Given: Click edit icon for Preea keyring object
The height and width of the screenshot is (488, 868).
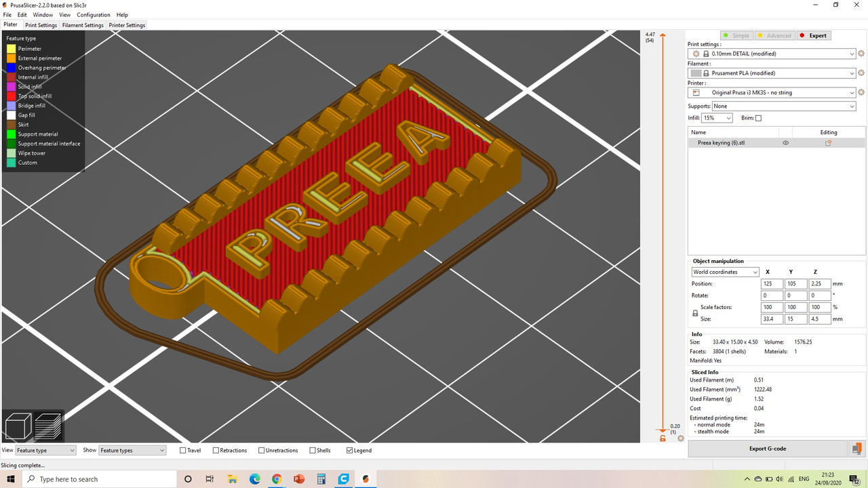Looking at the screenshot, I should click(828, 143).
